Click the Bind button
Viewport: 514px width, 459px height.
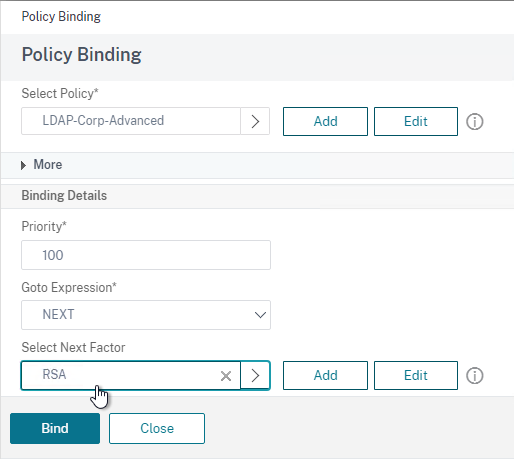[x=55, y=428]
